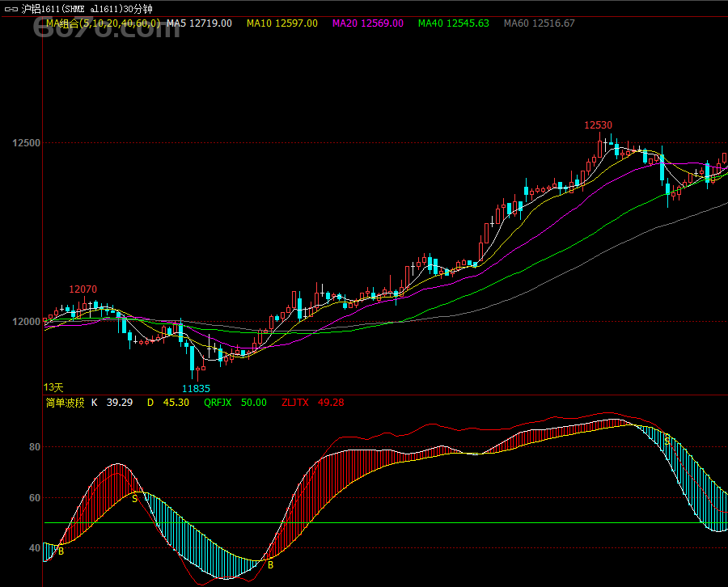Click the S sell signal above 80 level

click(x=667, y=441)
